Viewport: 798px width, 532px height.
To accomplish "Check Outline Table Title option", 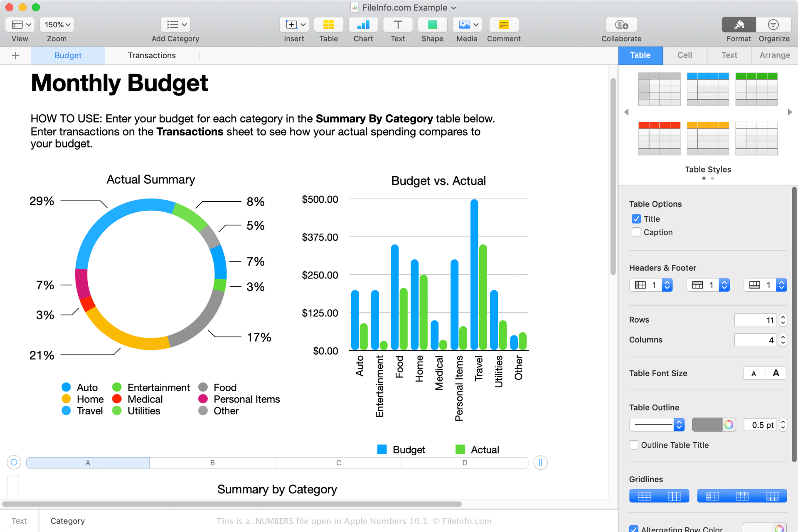I will (634, 445).
